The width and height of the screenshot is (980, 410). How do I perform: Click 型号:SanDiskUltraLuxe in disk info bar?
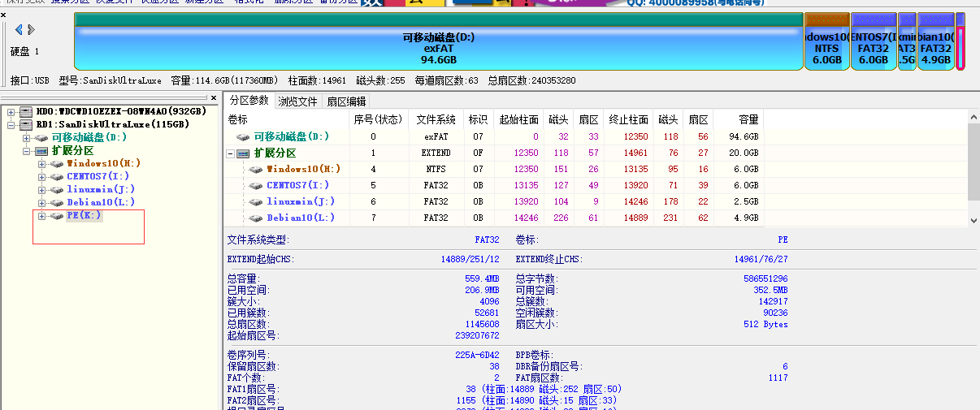coord(111,81)
